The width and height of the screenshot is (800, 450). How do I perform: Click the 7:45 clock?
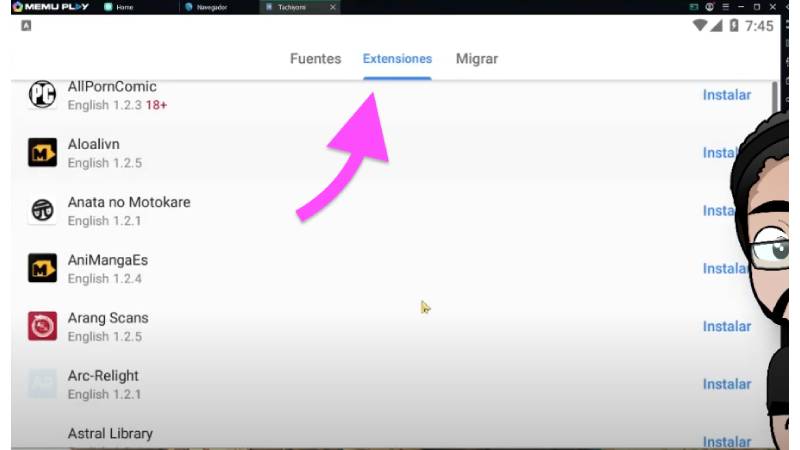tap(759, 26)
